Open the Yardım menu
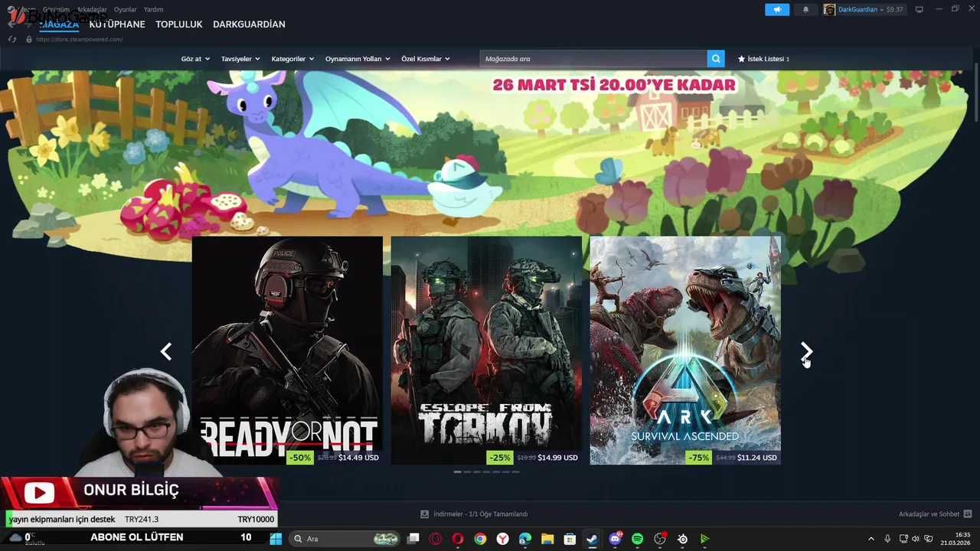This screenshot has height=551, width=980. pos(153,9)
